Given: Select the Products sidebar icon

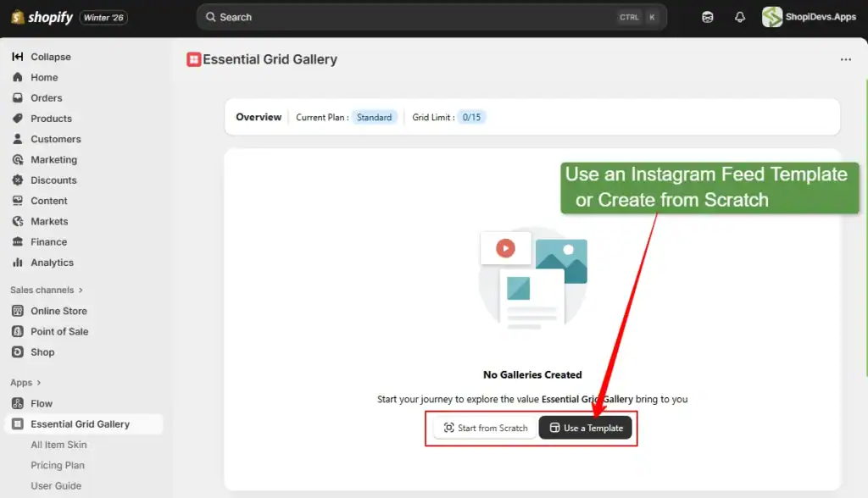Looking at the screenshot, I should click(19, 119).
